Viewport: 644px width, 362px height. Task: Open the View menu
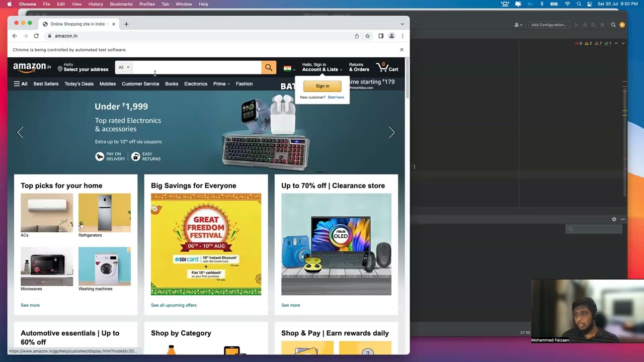pos(76,4)
